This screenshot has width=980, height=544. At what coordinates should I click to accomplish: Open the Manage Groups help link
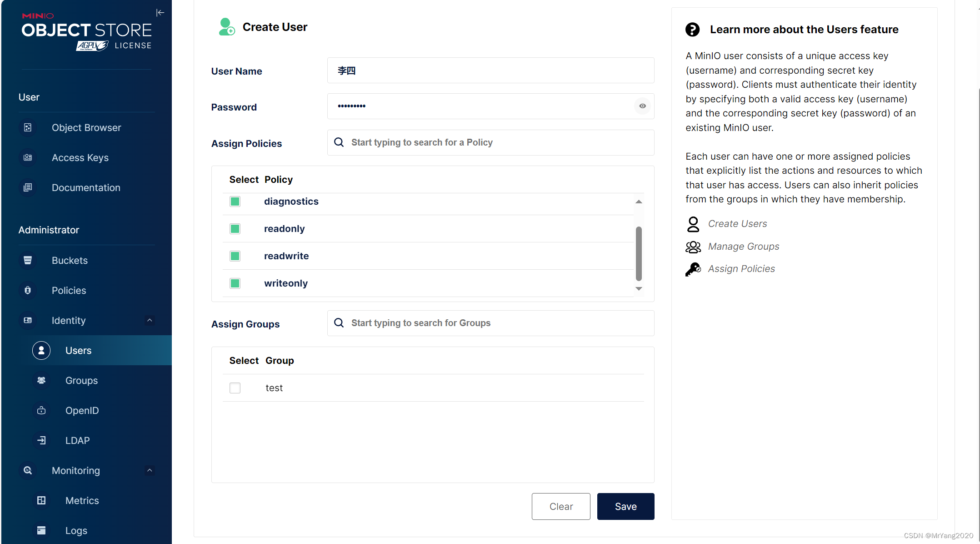[x=743, y=247]
